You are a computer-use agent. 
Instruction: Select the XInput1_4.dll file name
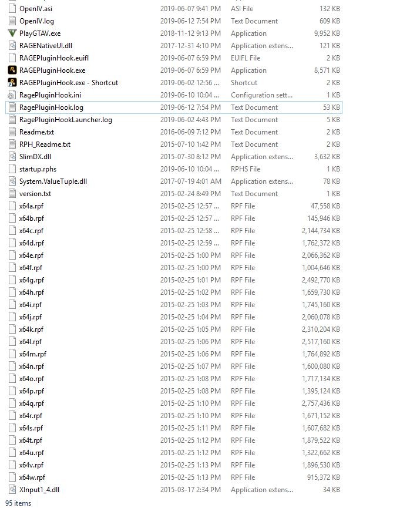click(39, 490)
